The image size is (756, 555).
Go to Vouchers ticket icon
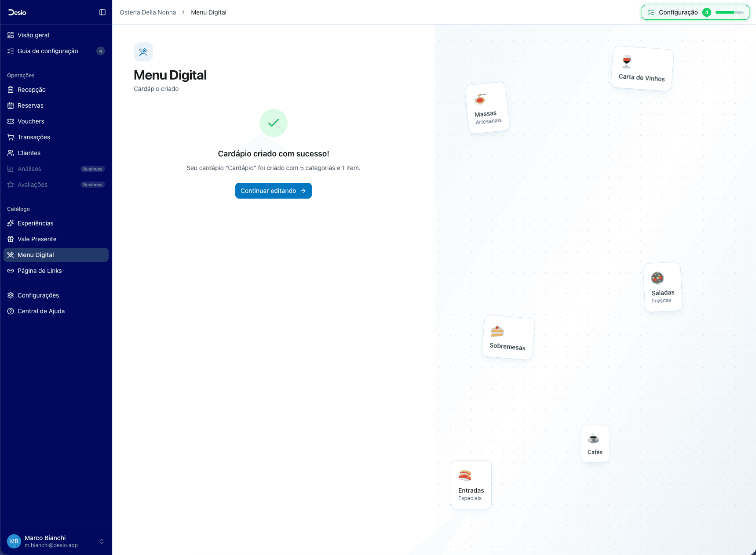(x=11, y=121)
